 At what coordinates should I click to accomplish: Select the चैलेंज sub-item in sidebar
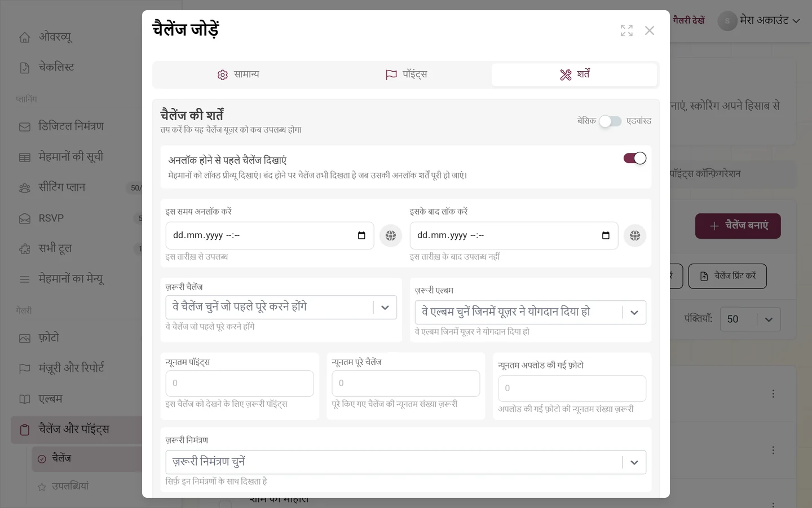click(87, 458)
